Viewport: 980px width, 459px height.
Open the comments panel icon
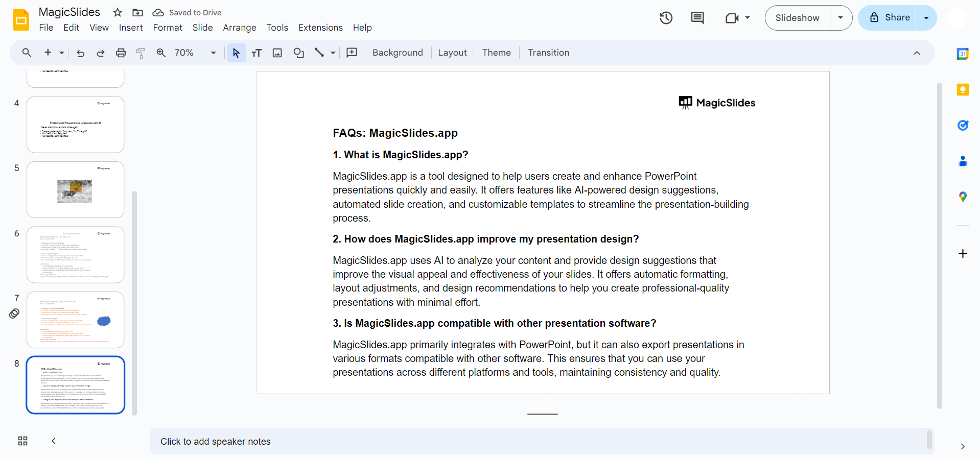[697, 18]
